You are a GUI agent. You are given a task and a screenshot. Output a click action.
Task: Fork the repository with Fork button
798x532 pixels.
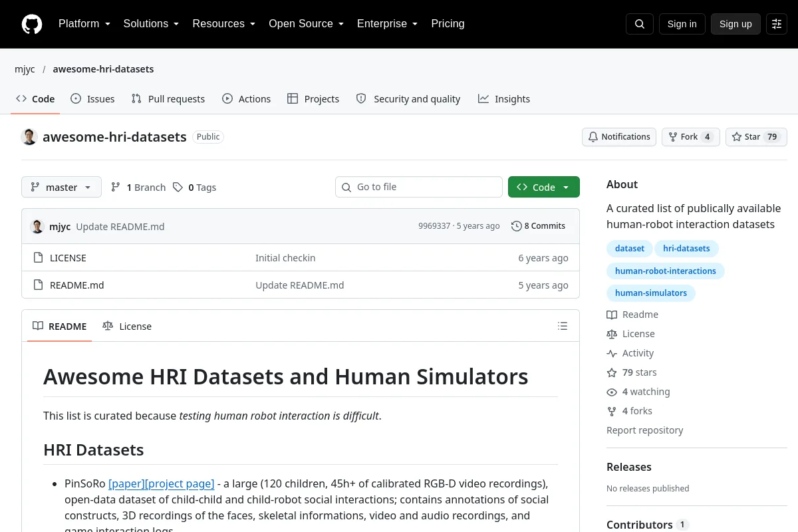[690, 137]
